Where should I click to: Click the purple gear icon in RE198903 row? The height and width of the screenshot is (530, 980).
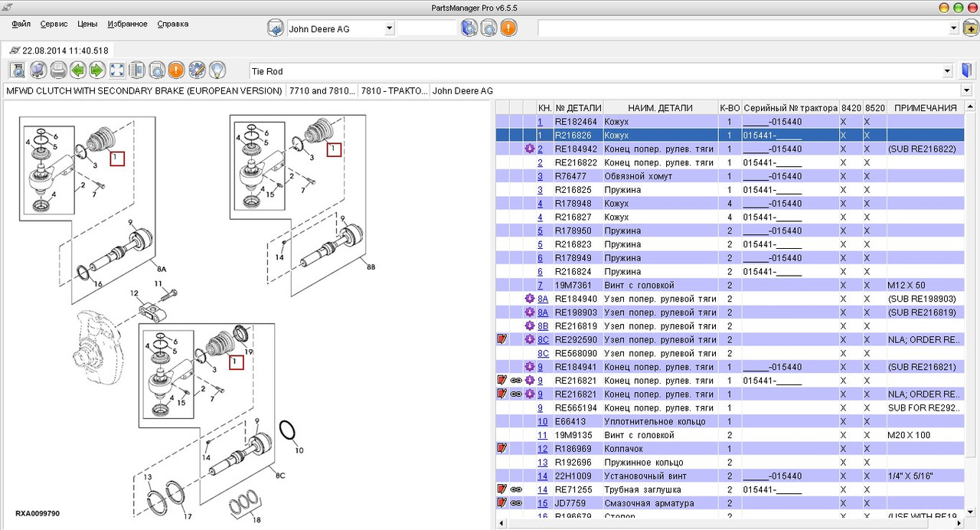point(529,312)
